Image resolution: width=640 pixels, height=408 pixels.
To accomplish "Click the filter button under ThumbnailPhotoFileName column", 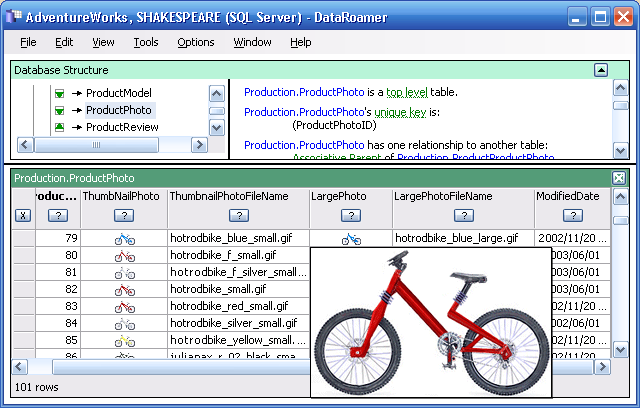I will (239, 215).
